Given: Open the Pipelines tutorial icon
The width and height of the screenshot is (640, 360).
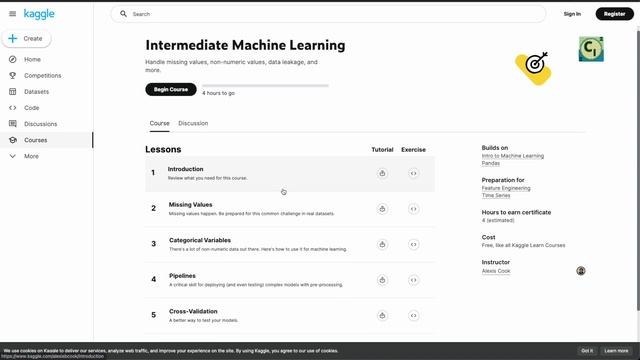Looking at the screenshot, I should [382, 280].
